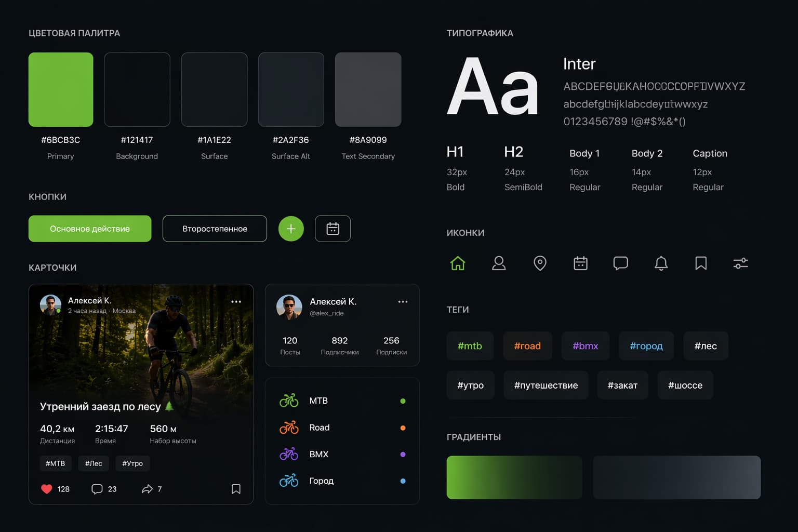This screenshot has width=798, height=532.
Task: Click the location pin icon
Action: (540, 263)
